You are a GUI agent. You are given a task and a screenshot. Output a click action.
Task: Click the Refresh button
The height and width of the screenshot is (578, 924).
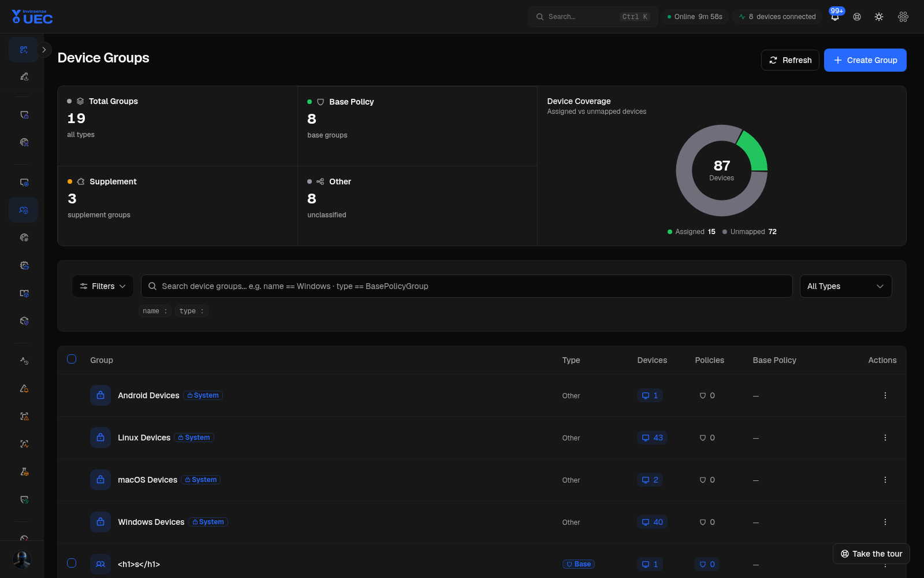point(790,60)
